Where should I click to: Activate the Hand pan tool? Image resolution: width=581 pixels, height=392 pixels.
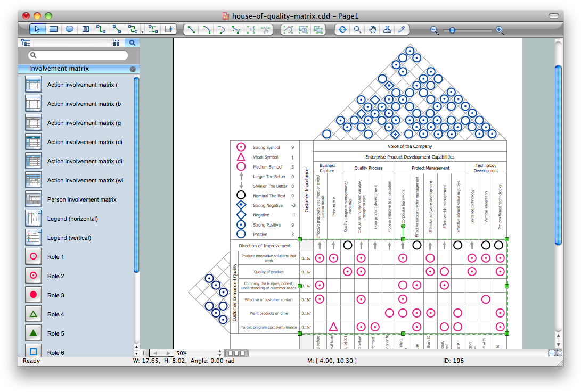point(373,30)
